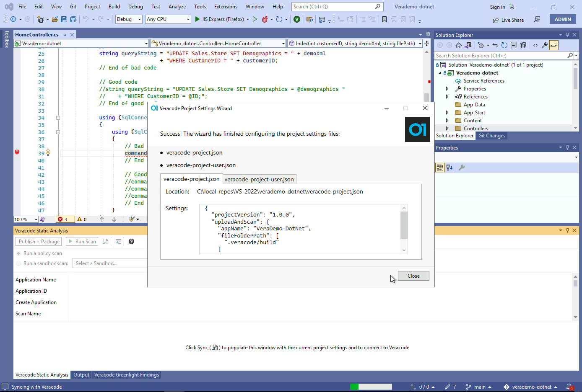This screenshot has height=392, width=582.
Task: Click the Navigate Backward arrow icon
Action: click(13, 19)
